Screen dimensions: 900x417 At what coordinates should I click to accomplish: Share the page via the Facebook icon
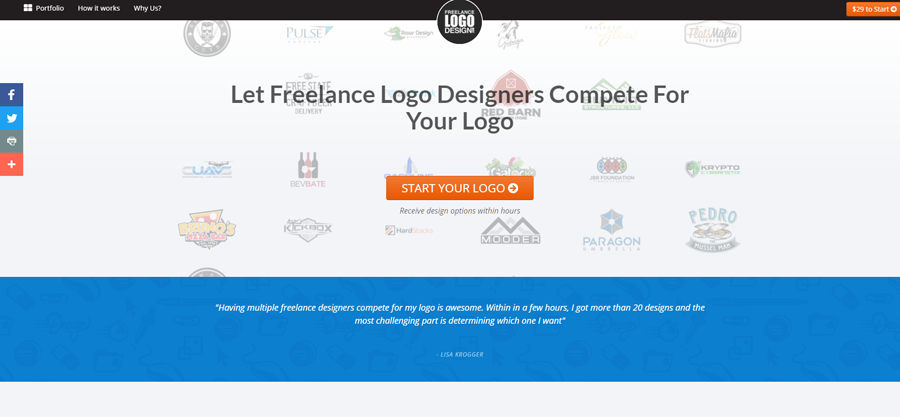(11, 95)
